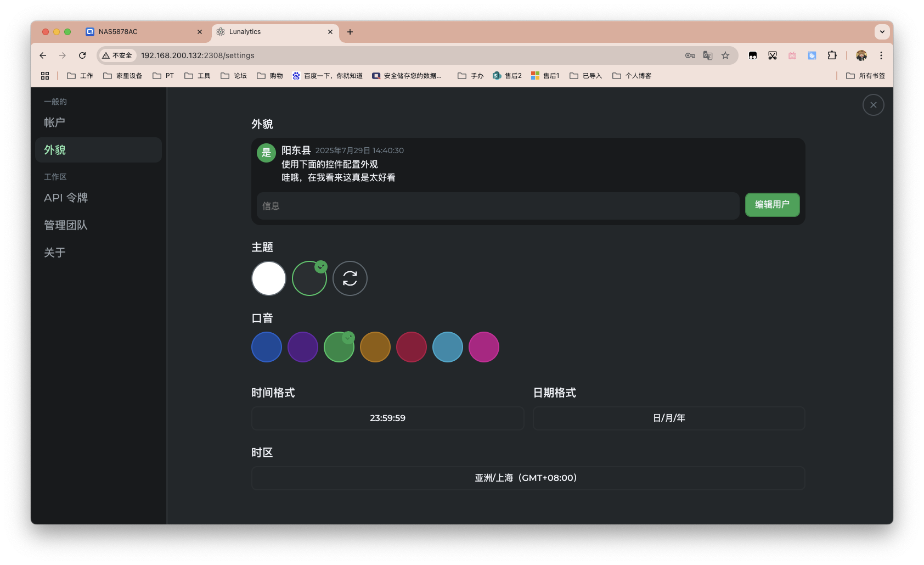Choose the pink accent color
The image size is (924, 565).
pos(484,346)
